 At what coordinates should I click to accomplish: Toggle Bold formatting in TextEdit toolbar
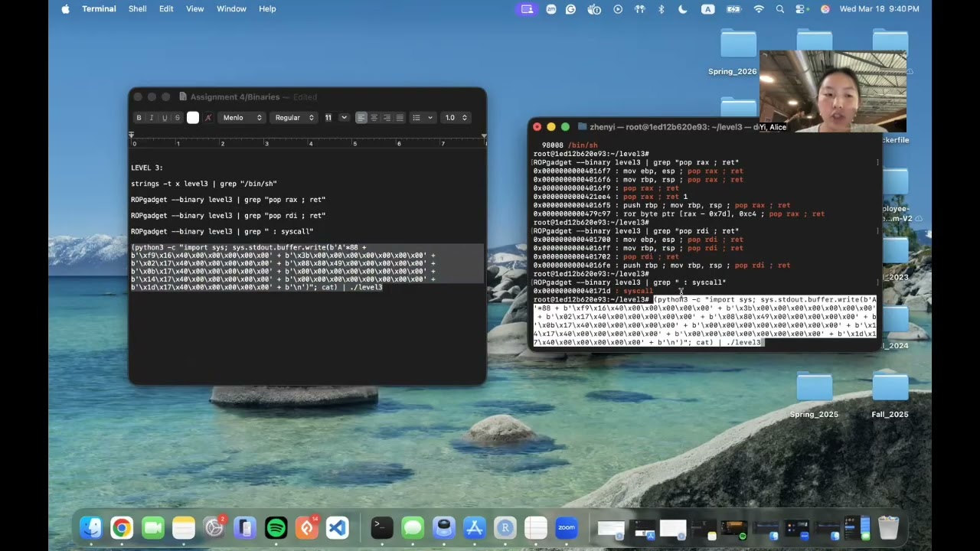[x=139, y=118]
